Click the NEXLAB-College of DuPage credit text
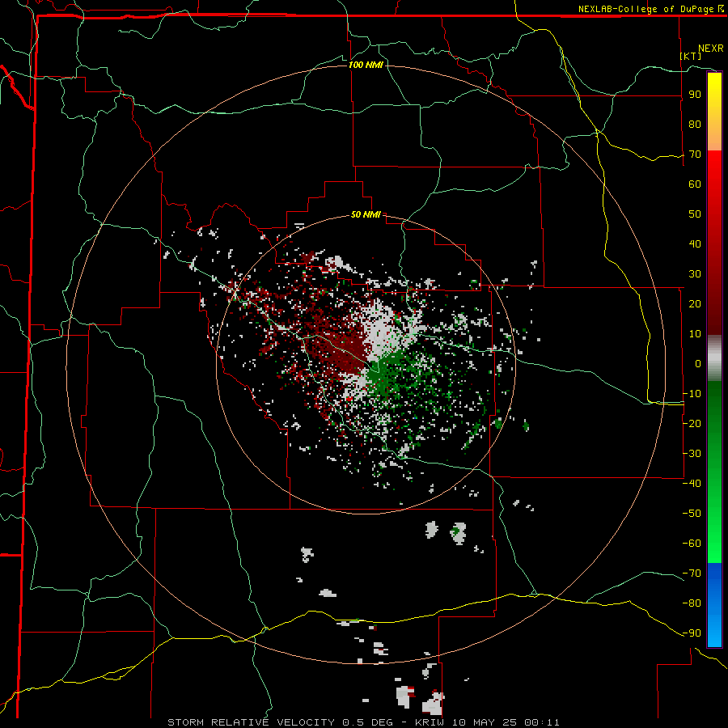 [x=650, y=9]
